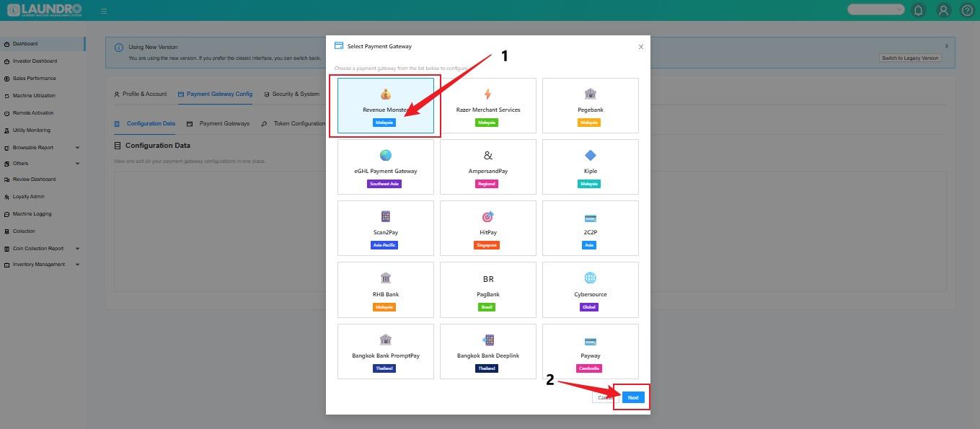The height and width of the screenshot is (429, 980).
Task: Expand the Others submenu
Action: click(x=43, y=164)
